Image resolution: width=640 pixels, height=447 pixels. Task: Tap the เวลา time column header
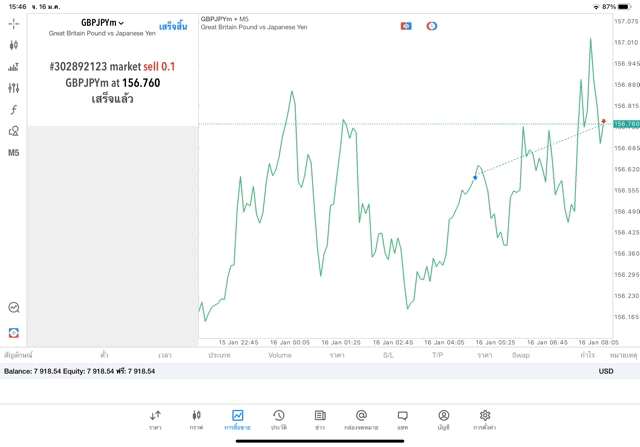point(165,355)
